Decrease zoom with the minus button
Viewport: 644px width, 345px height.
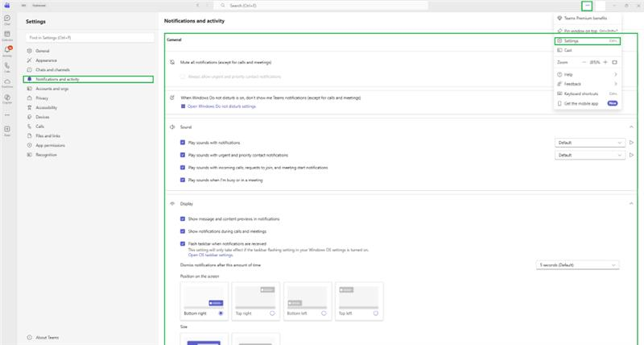584,62
